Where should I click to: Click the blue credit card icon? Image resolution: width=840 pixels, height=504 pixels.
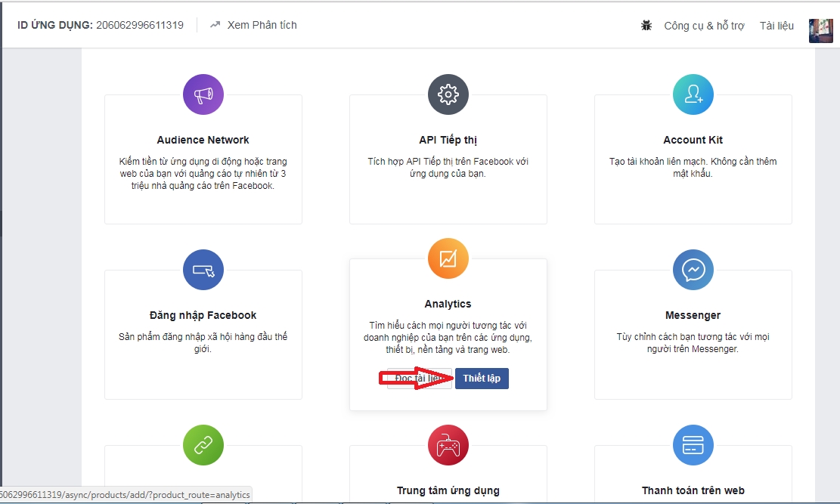[693, 445]
